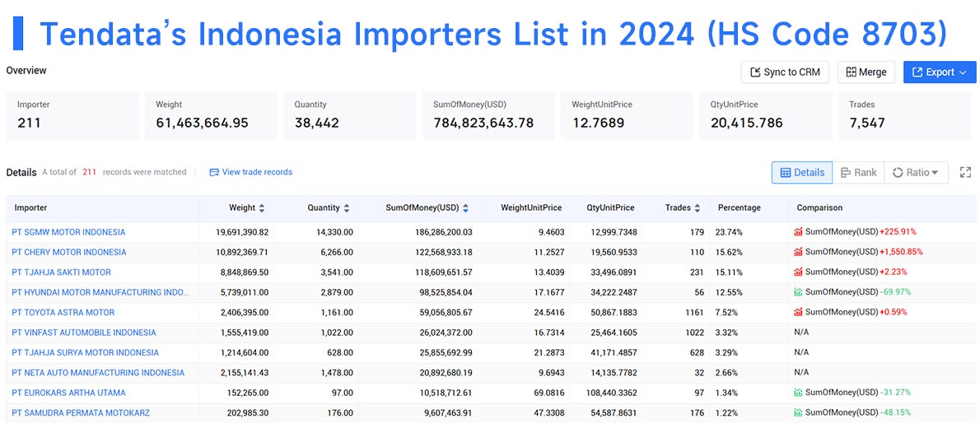980x428 pixels.
Task: Click the Quantity 38,442 overview card
Action: click(x=350, y=115)
